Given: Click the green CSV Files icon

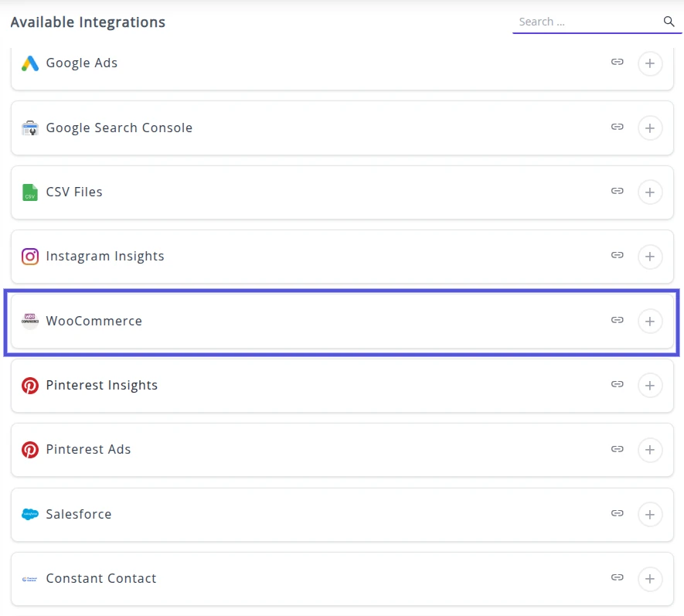Looking at the screenshot, I should [30, 192].
